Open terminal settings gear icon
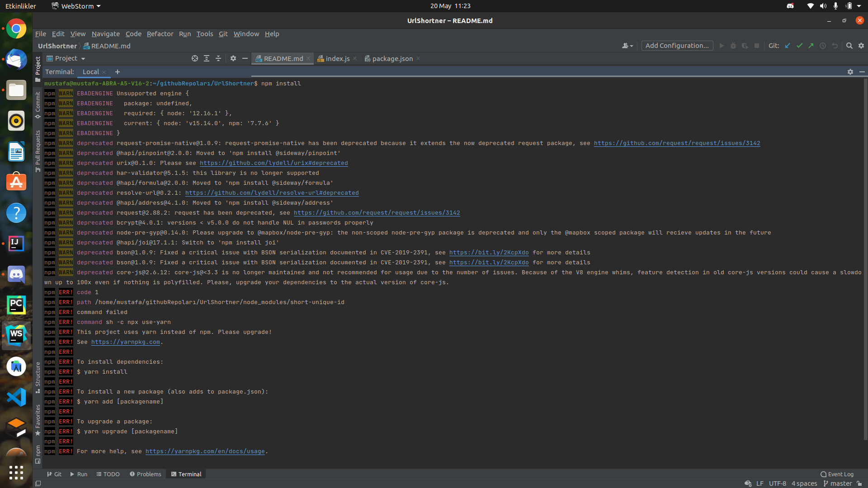868x488 pixels. point(850,72)
